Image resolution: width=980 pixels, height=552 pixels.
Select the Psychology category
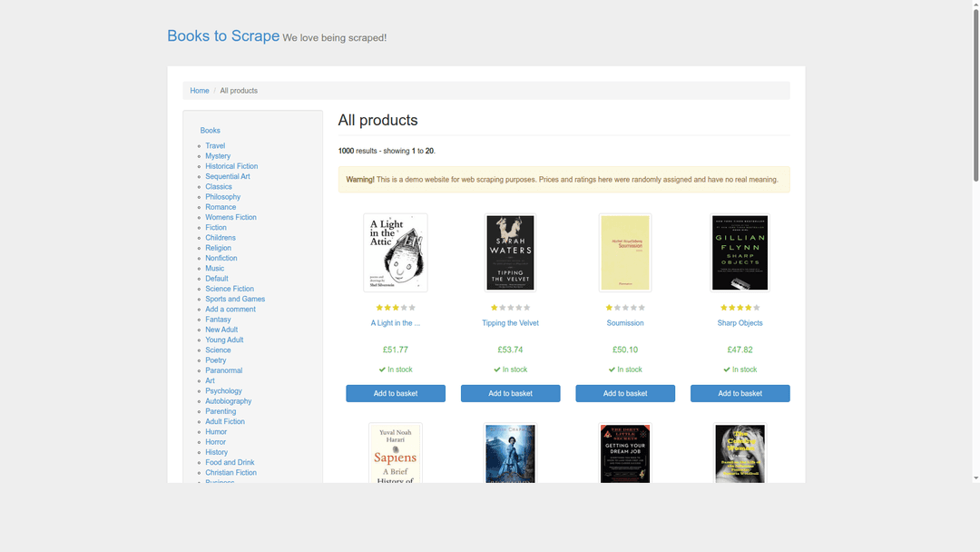coord(224,390)
